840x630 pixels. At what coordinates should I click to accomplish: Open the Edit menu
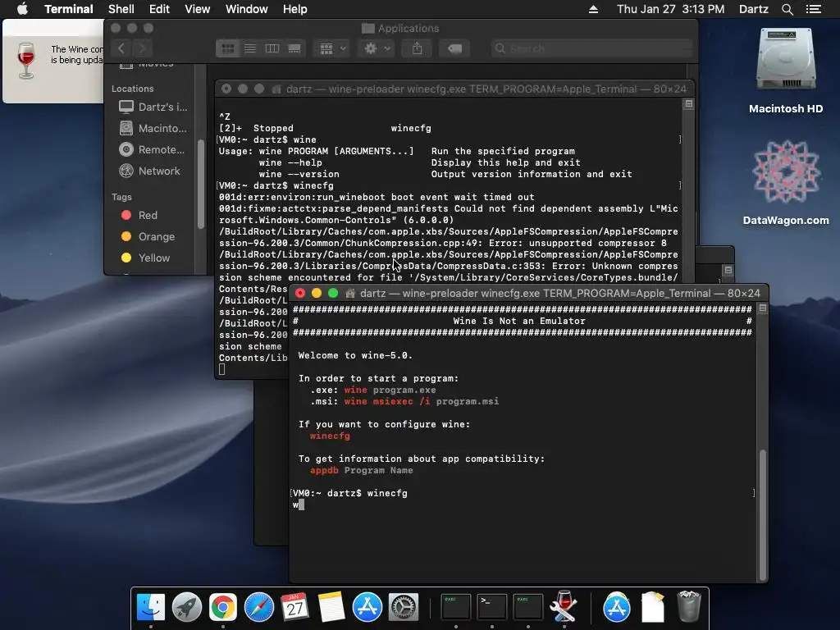(x=159, y=9)
